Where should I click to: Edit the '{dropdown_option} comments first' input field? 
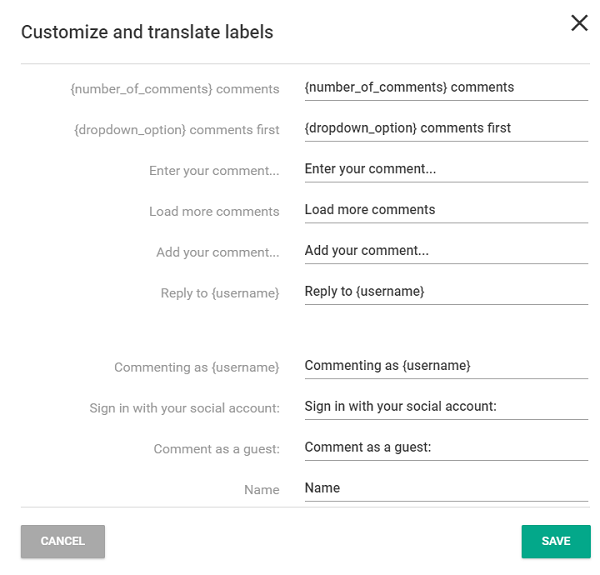446,129
